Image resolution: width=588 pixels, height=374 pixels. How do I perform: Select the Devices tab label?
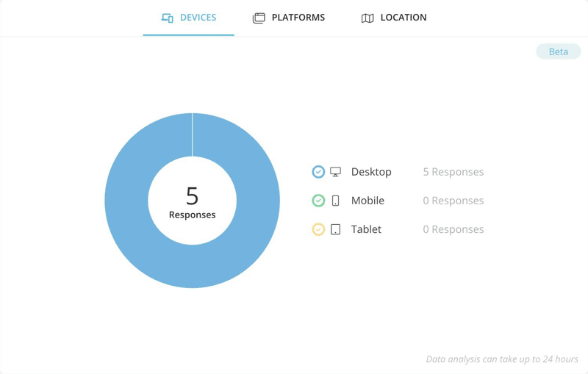click(x=198, y=18)
